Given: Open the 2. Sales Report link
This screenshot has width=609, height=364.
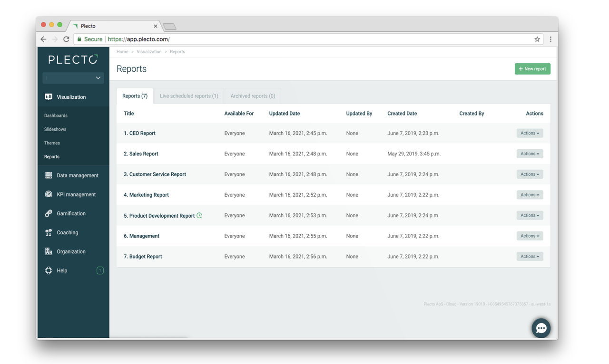Looking at the screenshot, I should (x=141, y=153).
